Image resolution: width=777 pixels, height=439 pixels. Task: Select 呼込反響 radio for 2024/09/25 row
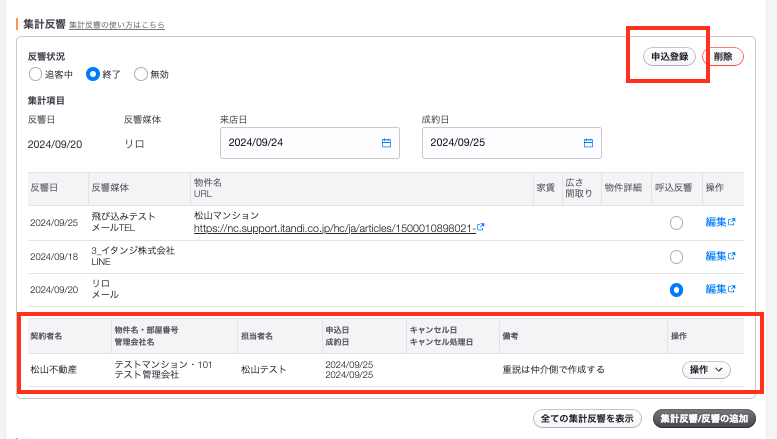click(x=676, y=223)
